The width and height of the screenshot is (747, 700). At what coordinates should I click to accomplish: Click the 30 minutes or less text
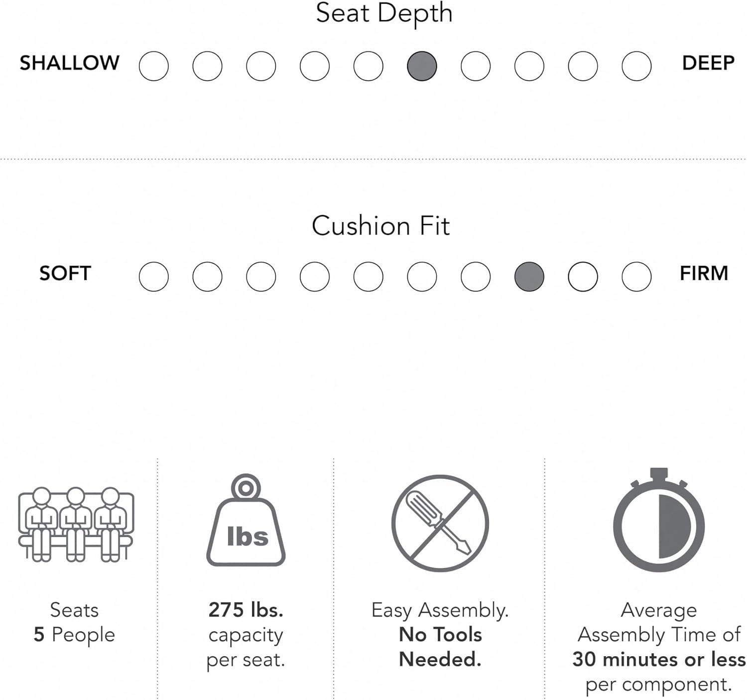click(658, 659)
